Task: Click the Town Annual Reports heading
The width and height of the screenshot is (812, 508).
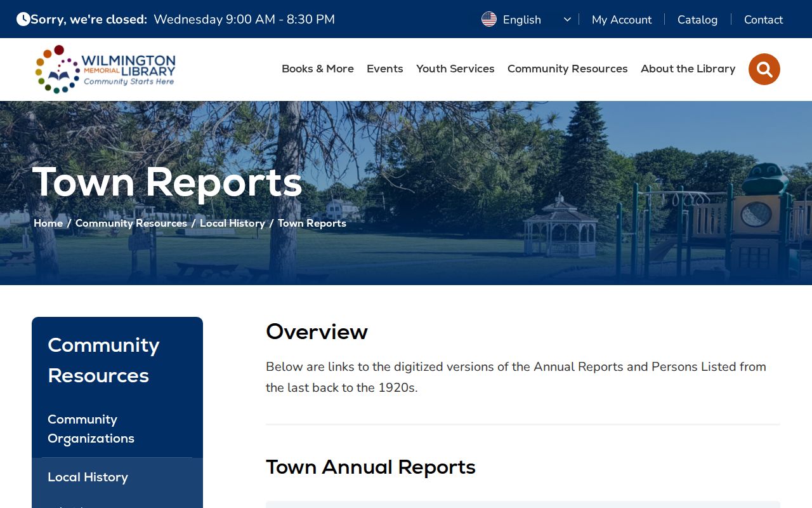Action: point(370,467)
